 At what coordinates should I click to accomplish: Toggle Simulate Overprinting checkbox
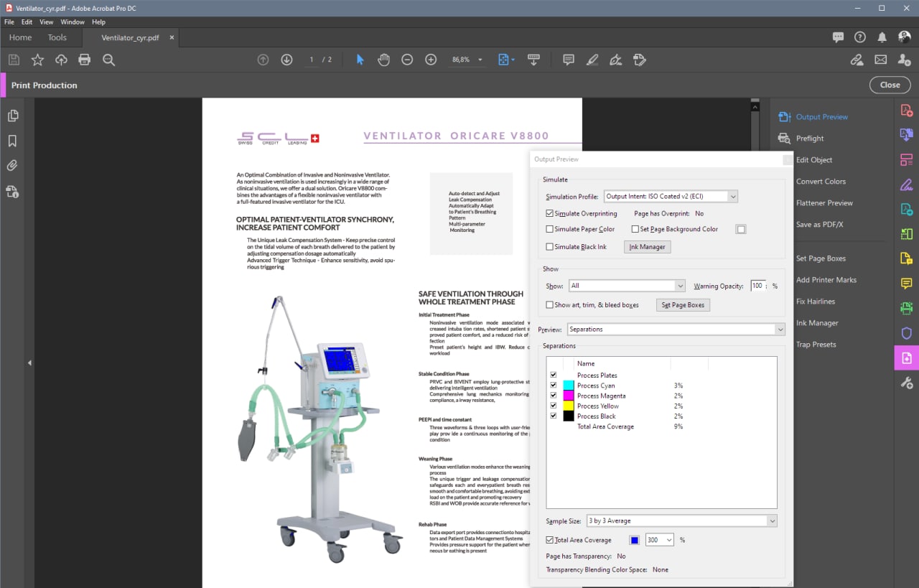pyautogui.click(x=550, y=213)
